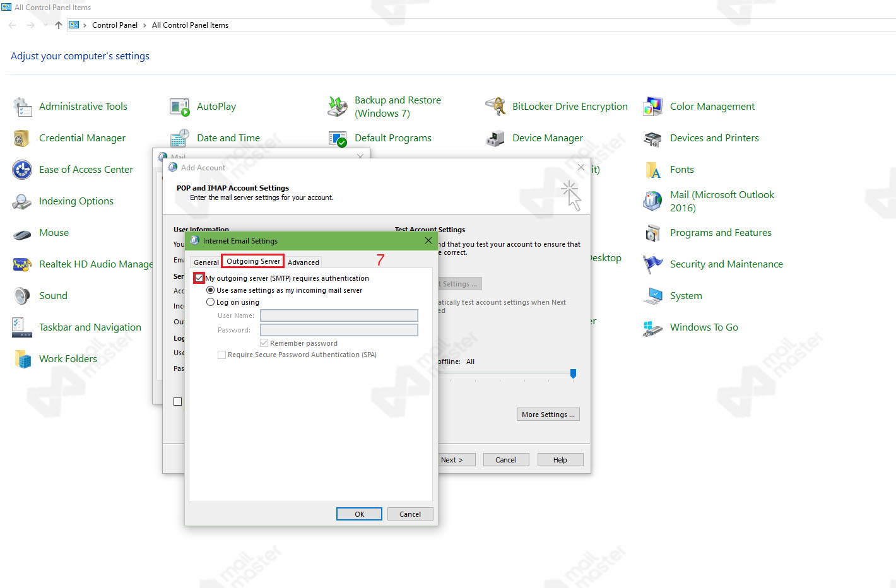Open the Color Management icon
Screen dimensions: 896x588
tap(652, 107)
